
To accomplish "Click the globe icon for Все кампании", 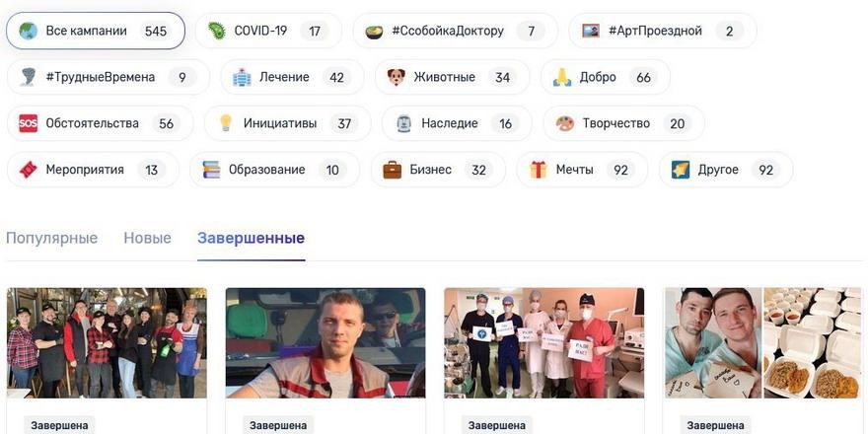I will [29, 31].
